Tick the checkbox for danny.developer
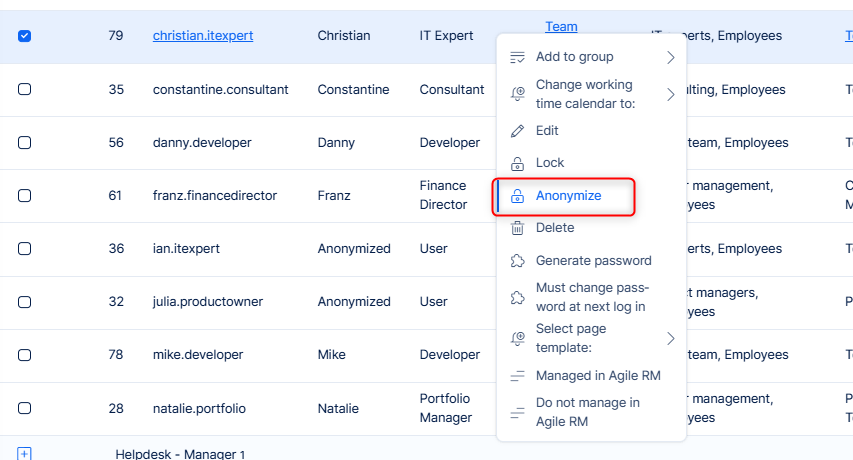This screenshot has width=853, height=460. pos(25,143)
